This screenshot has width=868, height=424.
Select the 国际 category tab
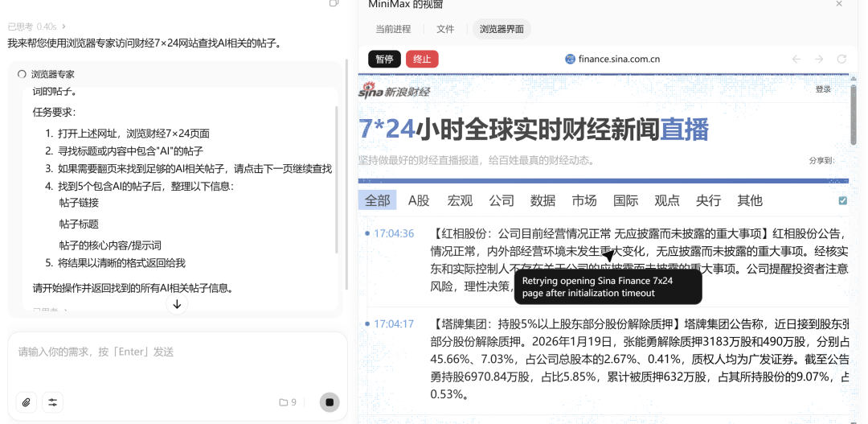625,200
